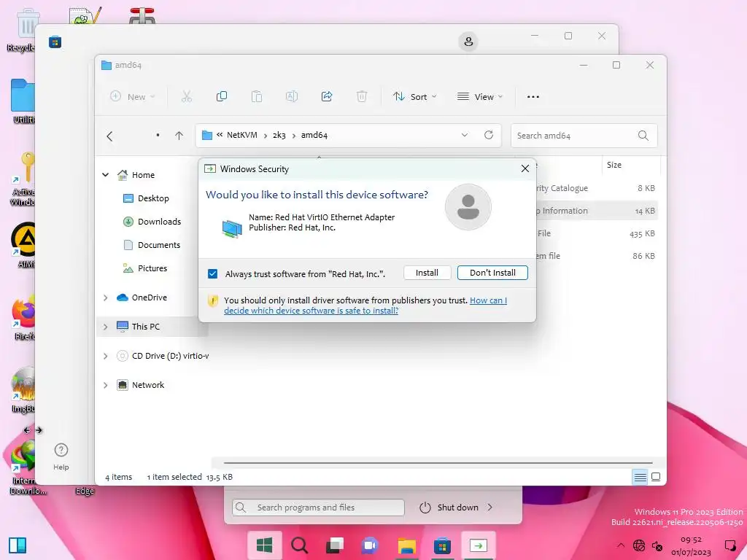Image resolution: width=747 pixels, height=560 pixels.
Task: Open File Explorer on taskbar
Action: pyautogui.click(x=407, y=545)
